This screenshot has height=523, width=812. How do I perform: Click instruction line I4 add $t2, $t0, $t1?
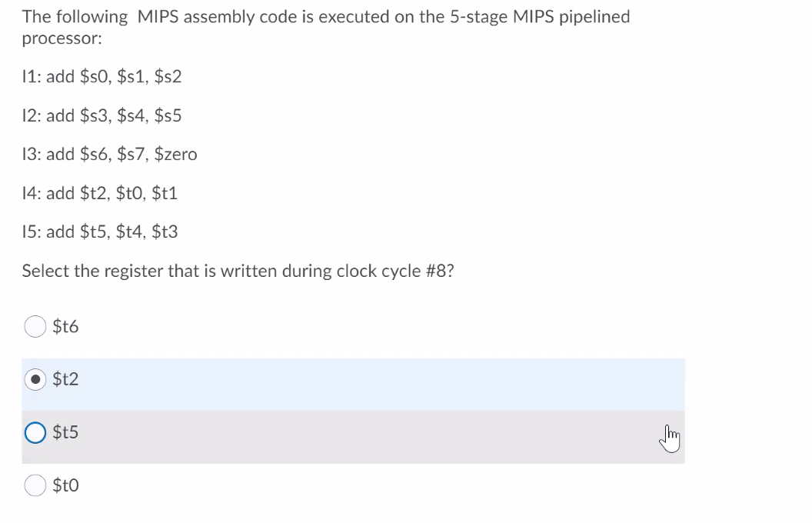pos(100,193)
